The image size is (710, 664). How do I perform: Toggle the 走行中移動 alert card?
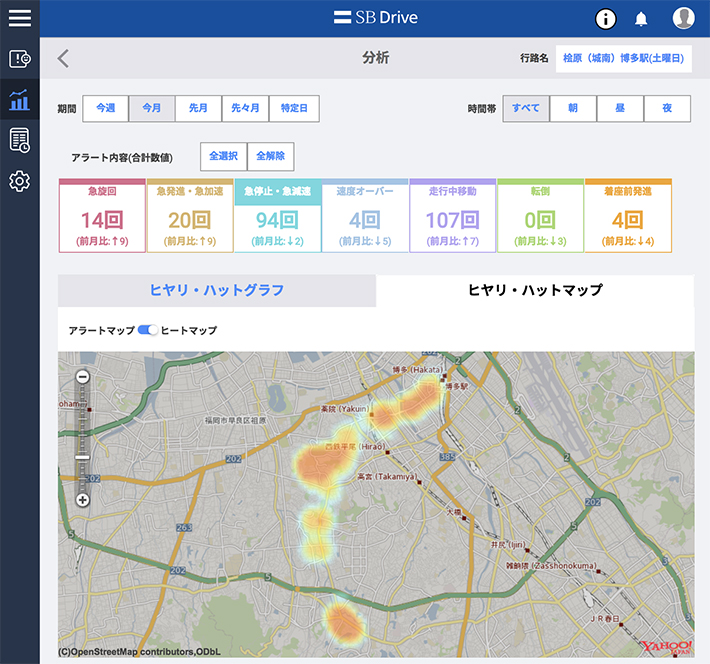pos(452,216)
